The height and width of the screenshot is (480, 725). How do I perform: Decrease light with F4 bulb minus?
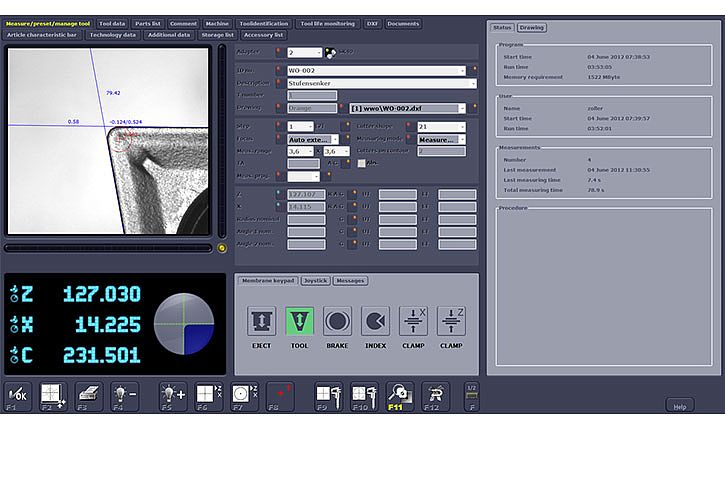pyautogui.click(x=124, y=397)
